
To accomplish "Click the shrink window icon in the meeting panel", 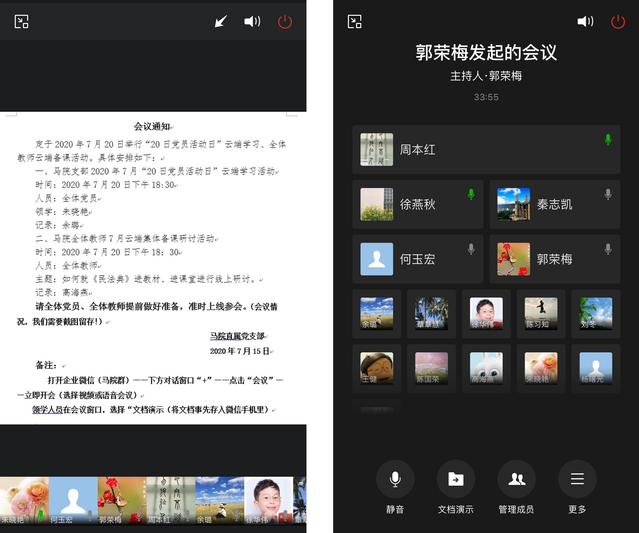I will pos(354,21).
